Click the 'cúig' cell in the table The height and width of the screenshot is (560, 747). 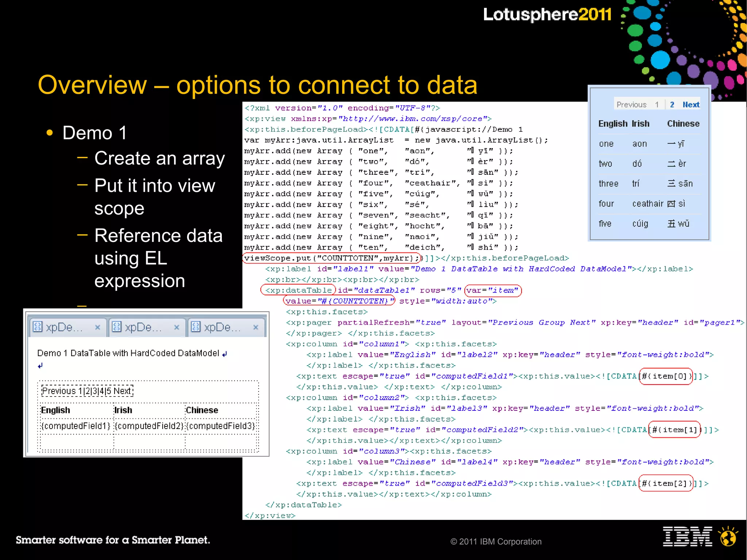coord(640,224)
